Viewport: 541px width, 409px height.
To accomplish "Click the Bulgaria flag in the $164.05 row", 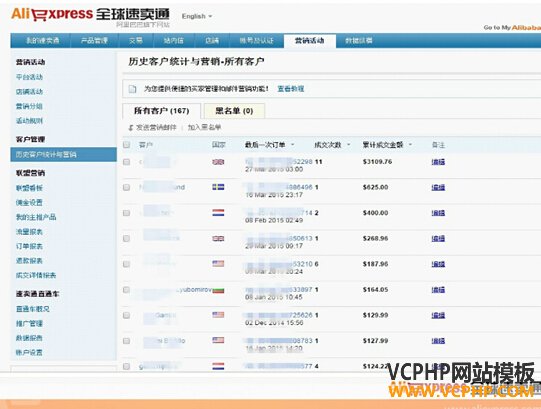I will 218,290.
